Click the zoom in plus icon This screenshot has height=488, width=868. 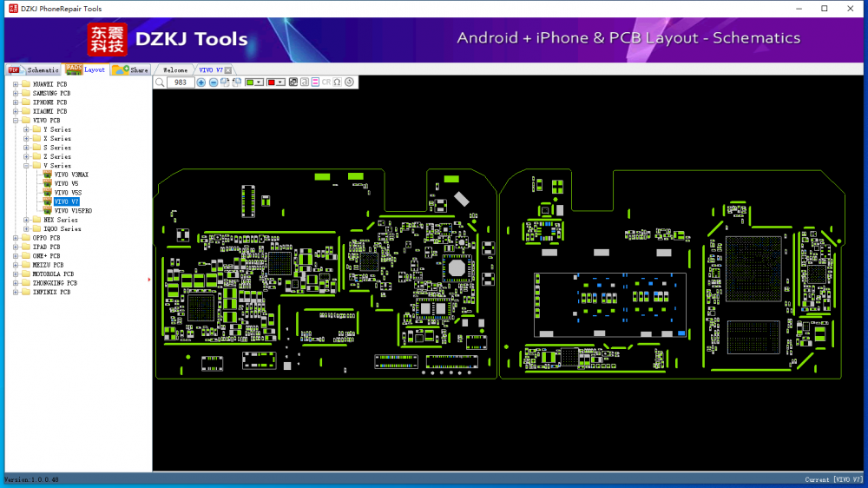coord(201,82)
